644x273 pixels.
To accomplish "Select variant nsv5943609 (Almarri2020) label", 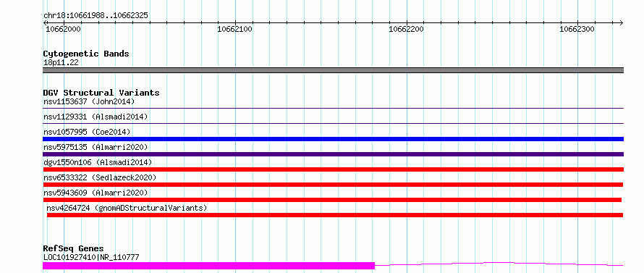I will click(96, 193).
